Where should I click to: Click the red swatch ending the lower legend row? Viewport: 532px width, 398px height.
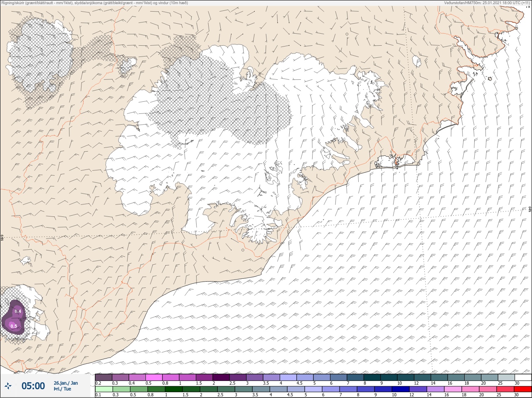pos(522,390)
